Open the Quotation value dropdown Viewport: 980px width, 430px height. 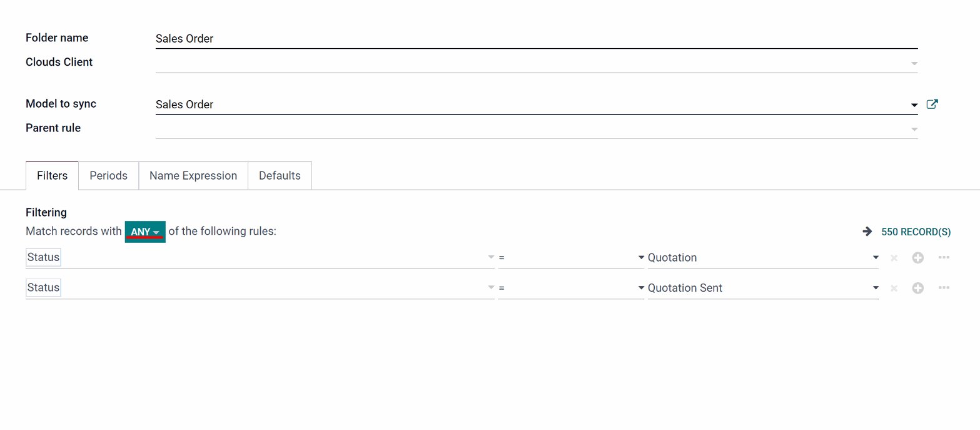point(763,258)
